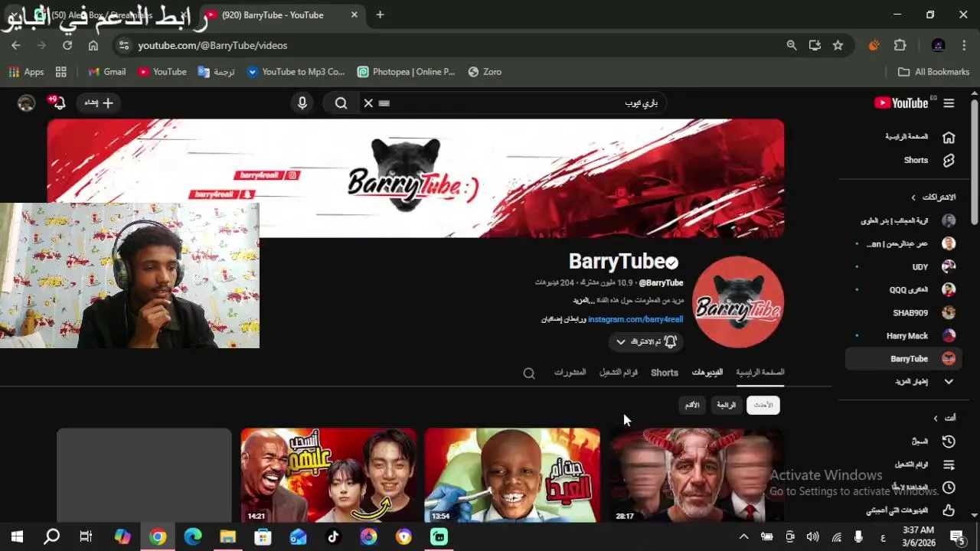The height and width of the screenshot is (551, 980).
Task: Select the الرائجة (Popular) filter chip
Action: [x=726, y=405]
